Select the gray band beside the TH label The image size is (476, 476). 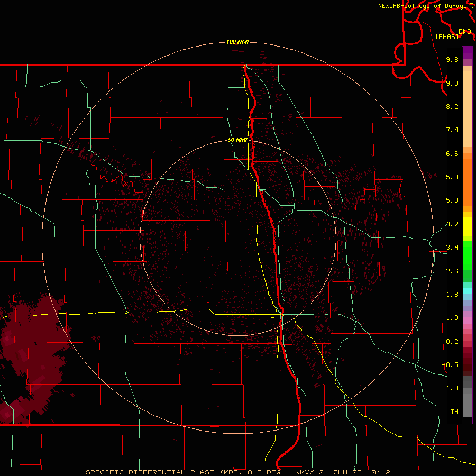(x=467, y=405)
